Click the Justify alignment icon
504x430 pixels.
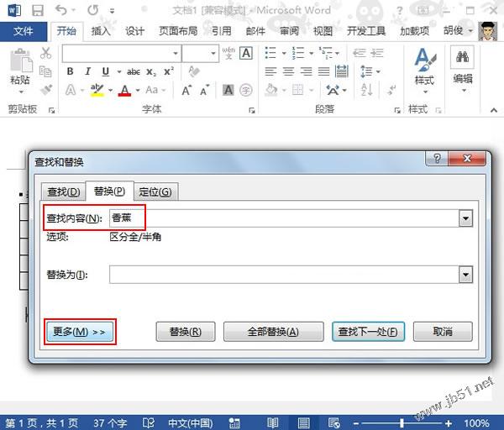[x=323, y=71]
